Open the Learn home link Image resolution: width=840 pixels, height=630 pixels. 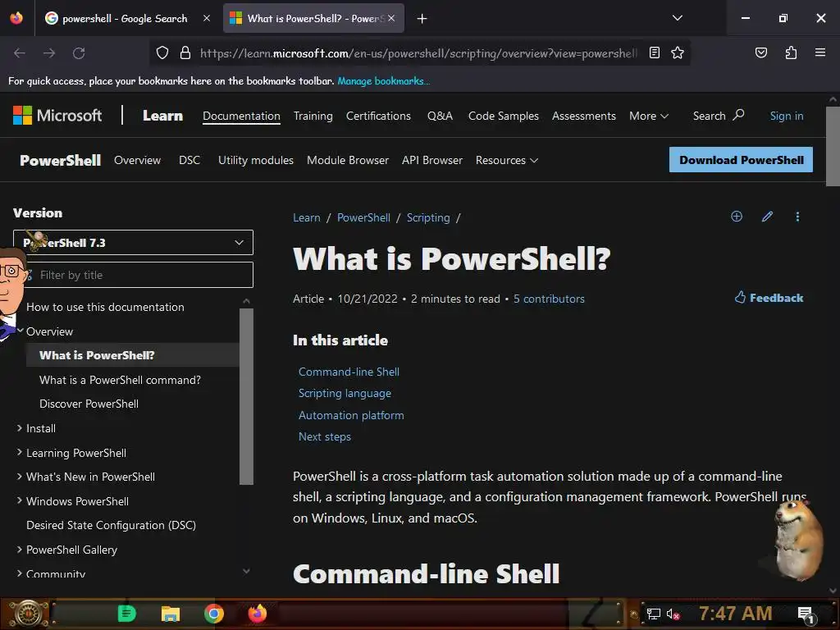point(163,116)
